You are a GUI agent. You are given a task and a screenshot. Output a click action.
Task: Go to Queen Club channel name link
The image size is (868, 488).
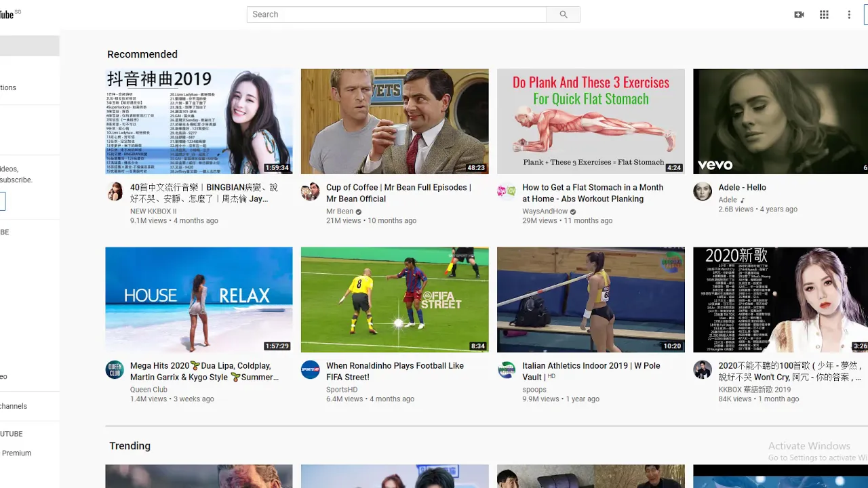coord(149,390)
